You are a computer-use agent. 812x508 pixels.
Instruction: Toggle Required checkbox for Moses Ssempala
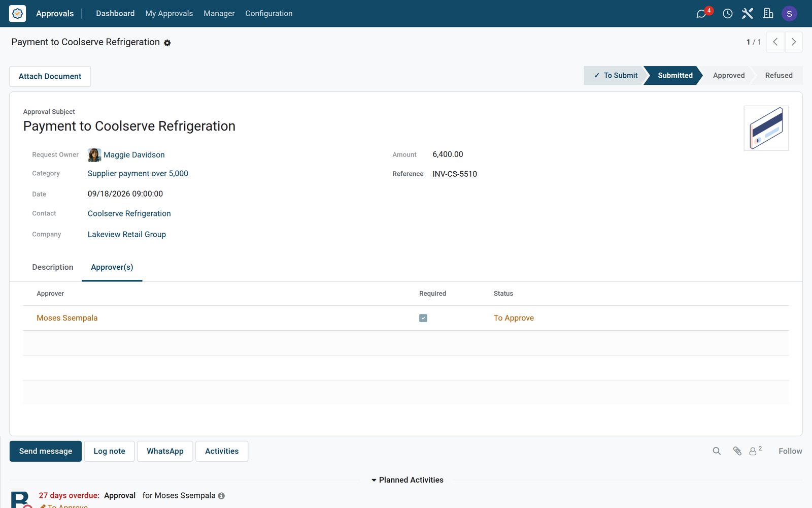pyautogui.click(x=423, y=318)
